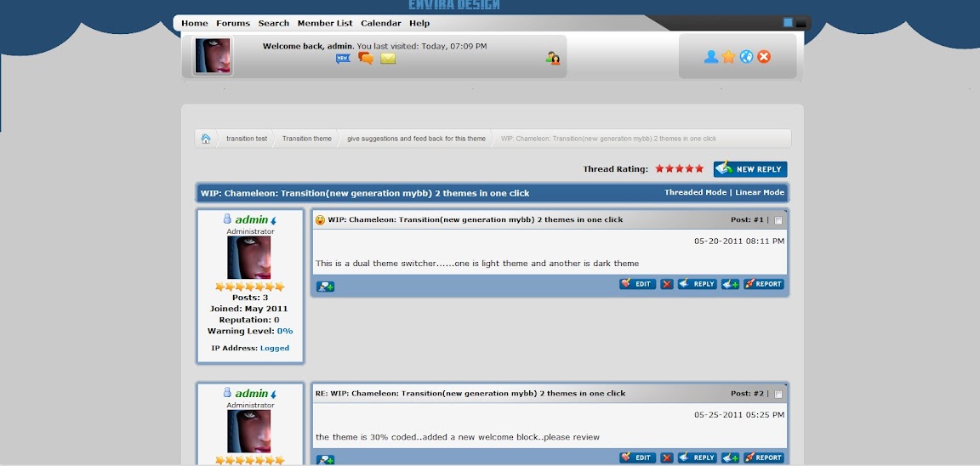Open the blue user profile icon

coord(710,57)
